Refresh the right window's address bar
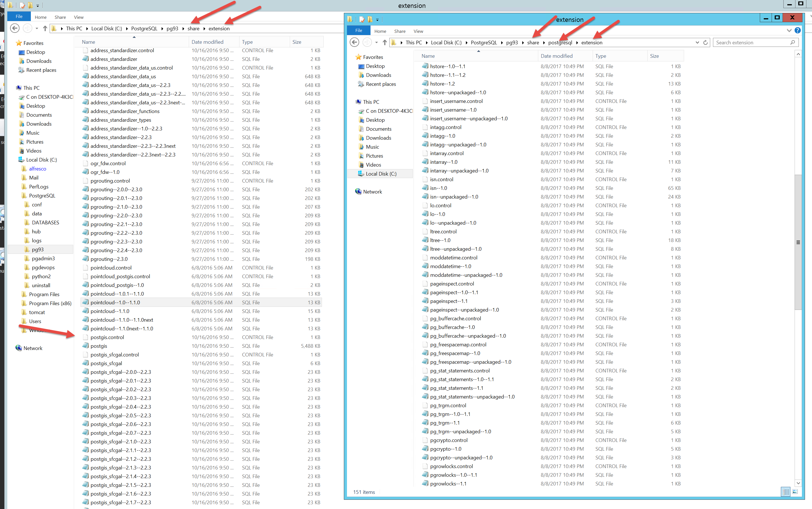Viewport: 812px width, 509px height. (705, 42)
